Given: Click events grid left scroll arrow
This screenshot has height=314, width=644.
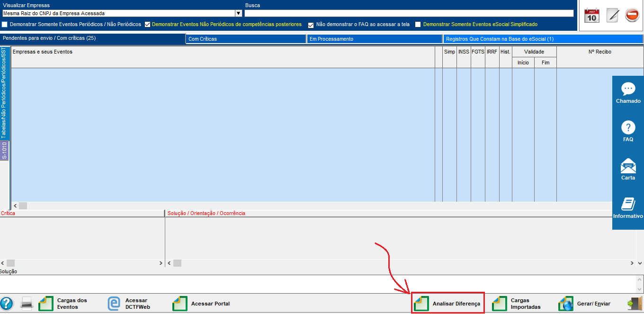Looking at the screenshot, I should 15,206.
